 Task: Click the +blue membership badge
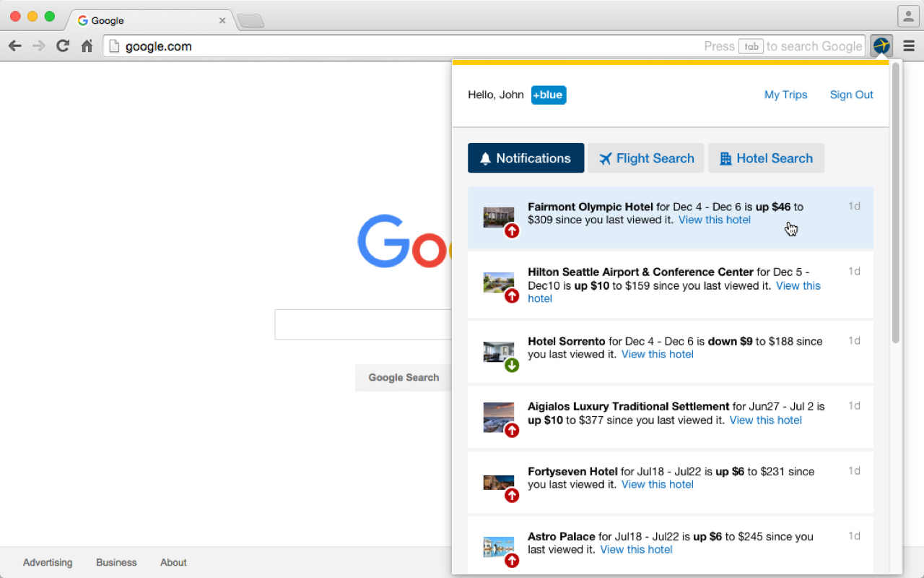(x=549, y=95)
